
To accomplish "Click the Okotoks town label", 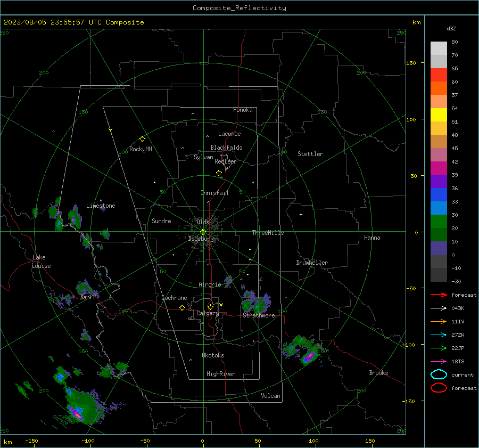I will 213,355.
